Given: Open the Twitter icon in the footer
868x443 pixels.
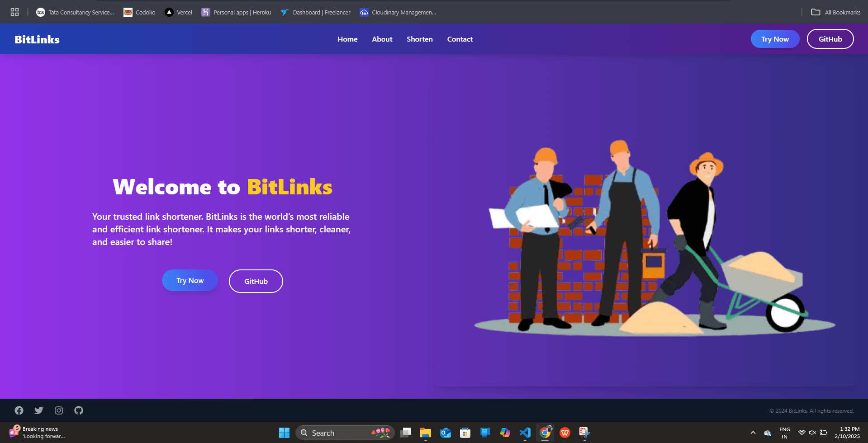Looking at the screenshot, I should coord(39,410).
